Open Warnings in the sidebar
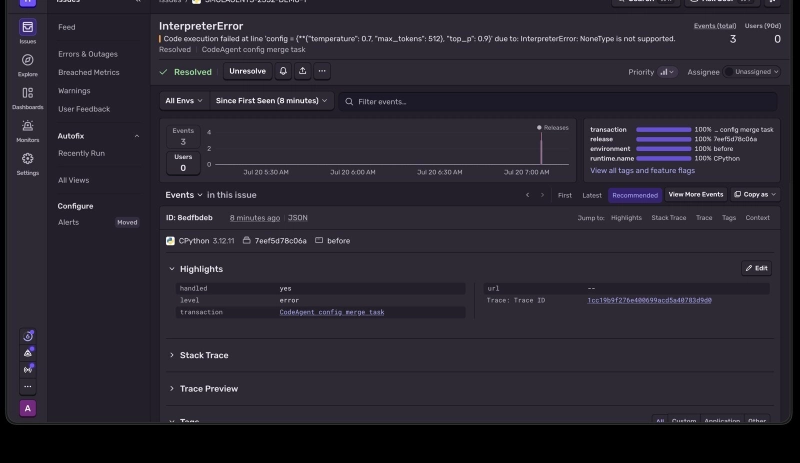 (x=74, y=91)
